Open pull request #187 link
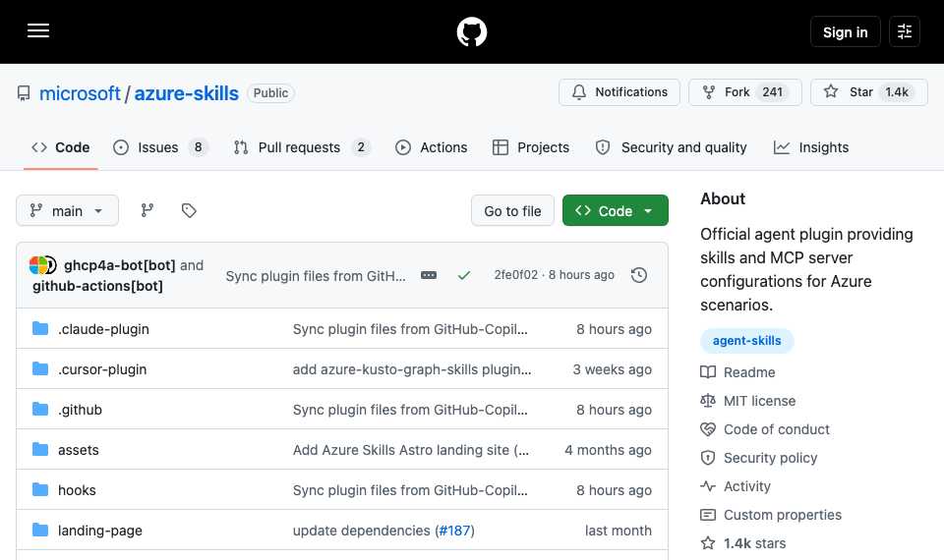944x560 pixels. click(x=454, y=531)
